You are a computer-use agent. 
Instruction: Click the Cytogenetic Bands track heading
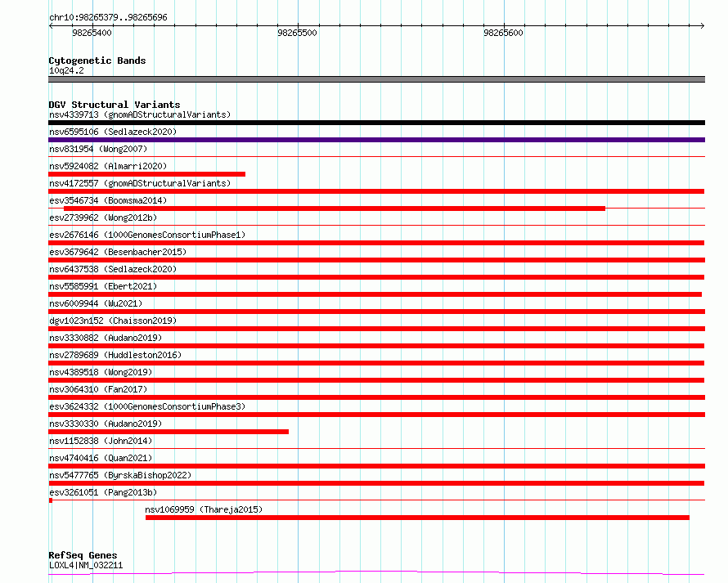click(97, 61)
